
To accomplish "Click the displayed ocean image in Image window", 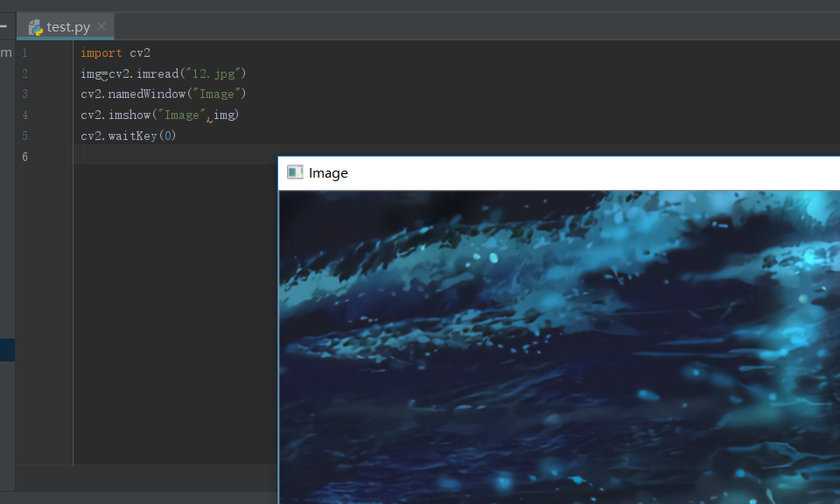I will [x=559, y=347].
